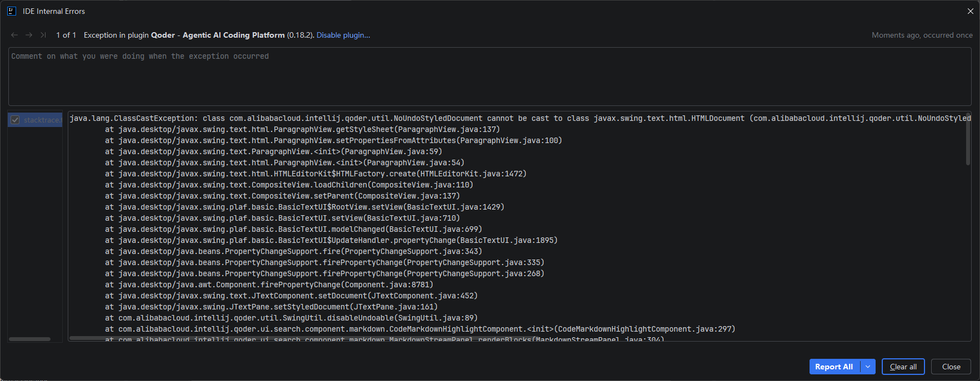
Task: Click the BasicTextUI$RootView.setView stack line
Action: (304, 207)
